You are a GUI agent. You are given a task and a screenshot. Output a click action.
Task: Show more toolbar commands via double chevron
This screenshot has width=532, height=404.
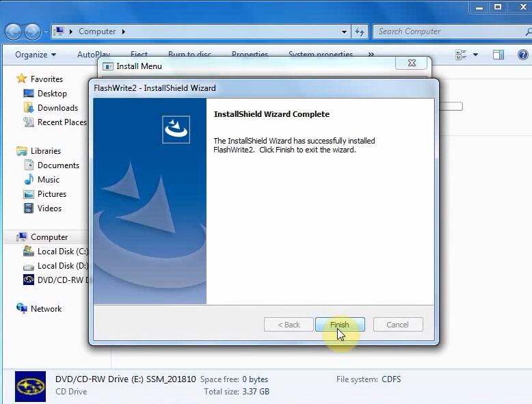point(371,54)
